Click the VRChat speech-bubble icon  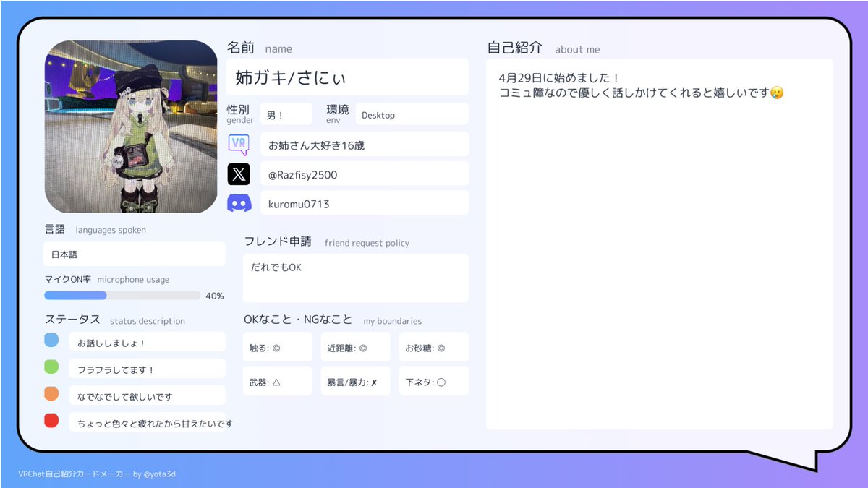click(239, 145)
